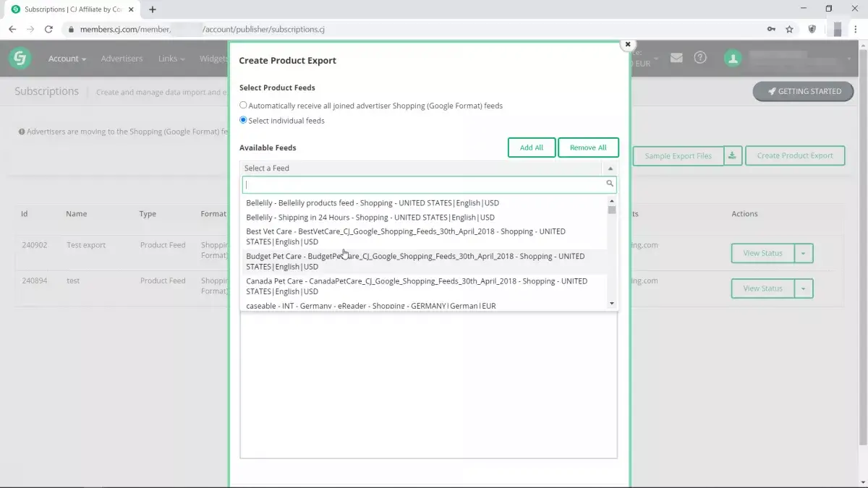
Task: Click the Actions column header
Action: tap(744, 214)
